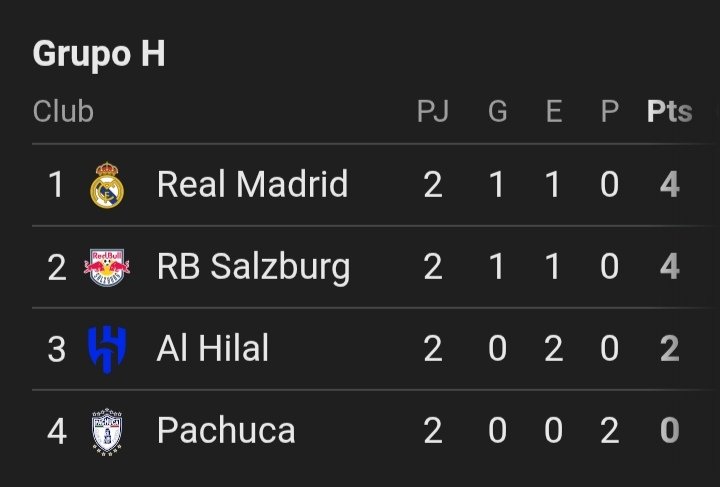This screenshot has height=487, width=720.
Task: Click the blue Al Hilal logo
Action: [107, 349]
